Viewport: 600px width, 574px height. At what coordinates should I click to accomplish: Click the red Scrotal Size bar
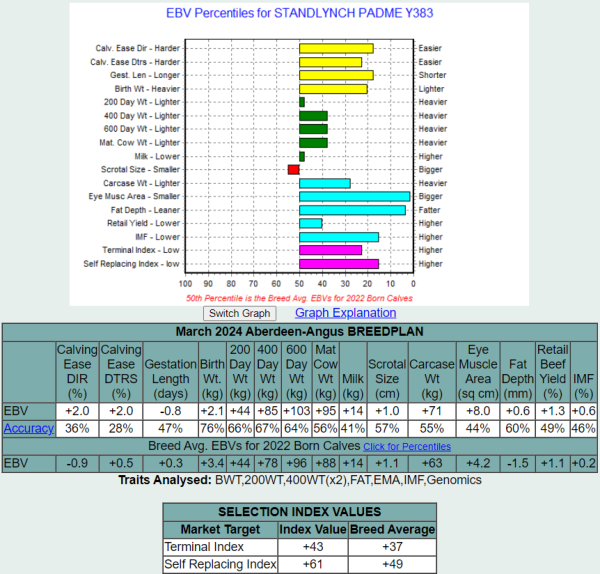293,170
